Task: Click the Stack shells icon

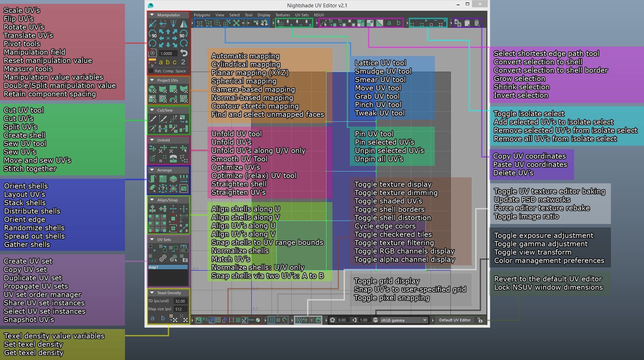Action: click(x=173, y=179)
